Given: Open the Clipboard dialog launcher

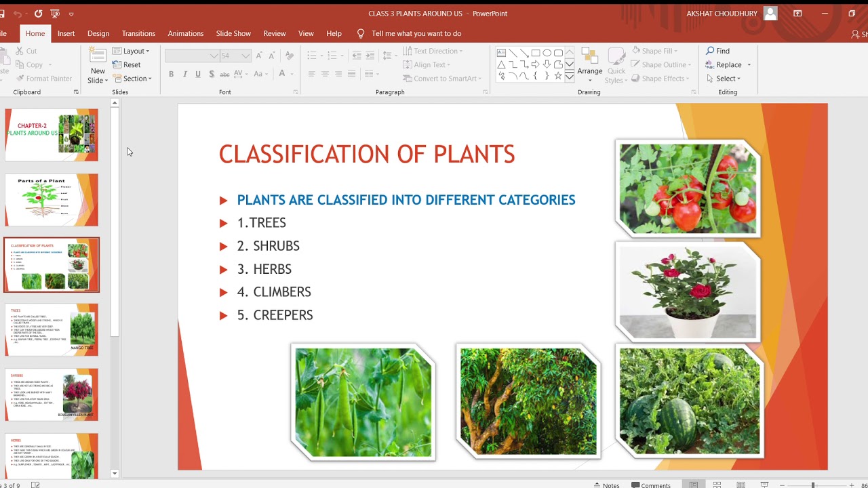Looking at the screenshot, I should (x=76, y=92).
